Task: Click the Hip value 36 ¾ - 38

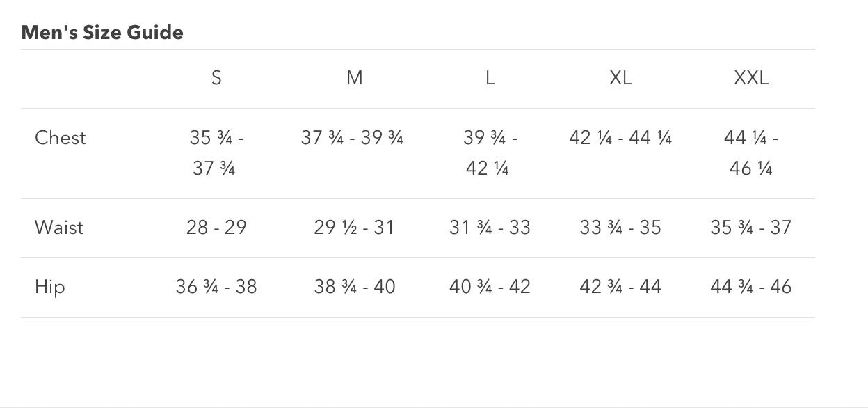Action: (216, 287)
